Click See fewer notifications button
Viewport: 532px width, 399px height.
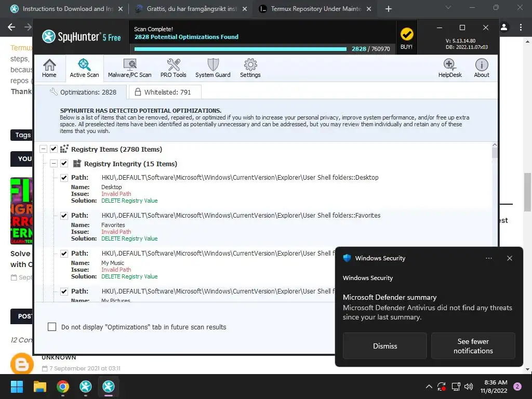pos(473,345)
